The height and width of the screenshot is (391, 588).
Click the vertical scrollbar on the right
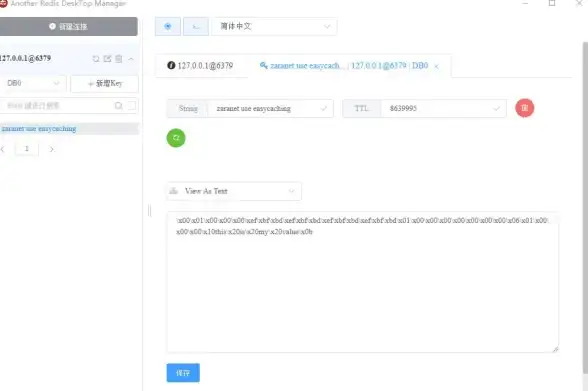pyautogui.click(x=585, y=208)
